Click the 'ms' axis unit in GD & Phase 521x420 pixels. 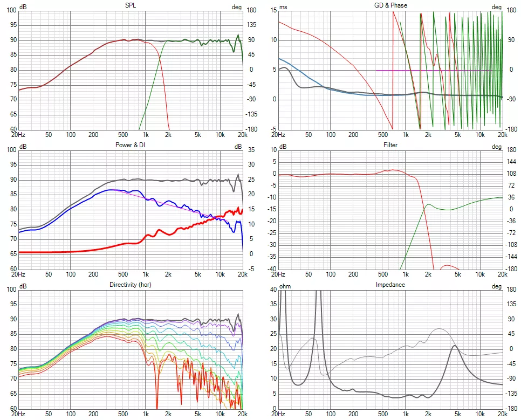tap(283, 7)
